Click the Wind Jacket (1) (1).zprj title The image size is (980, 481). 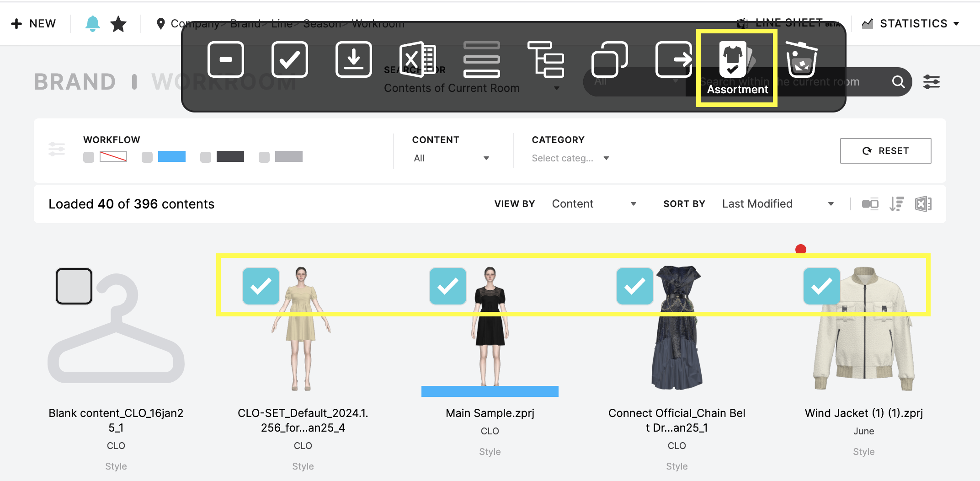[864, 413]
